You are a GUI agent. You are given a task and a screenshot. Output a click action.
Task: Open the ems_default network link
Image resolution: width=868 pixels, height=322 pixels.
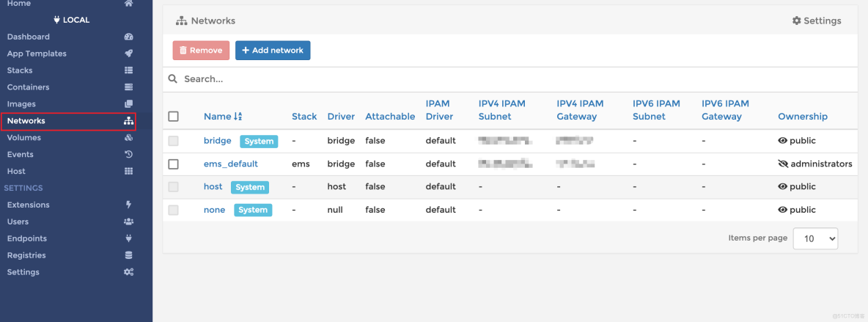231,164
